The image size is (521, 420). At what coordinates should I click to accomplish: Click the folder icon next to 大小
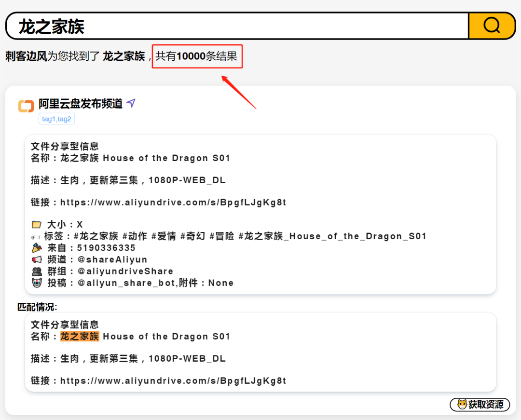tap(37, 224)
